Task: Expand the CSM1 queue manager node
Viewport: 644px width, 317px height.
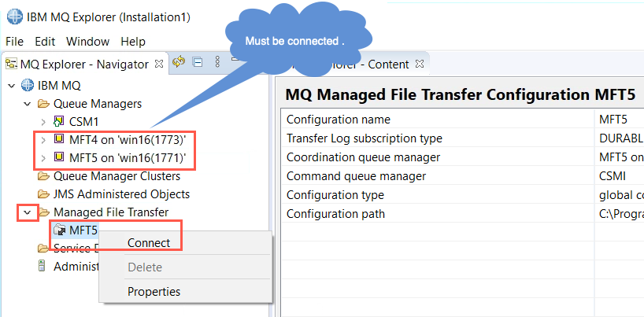Action: 43,122
